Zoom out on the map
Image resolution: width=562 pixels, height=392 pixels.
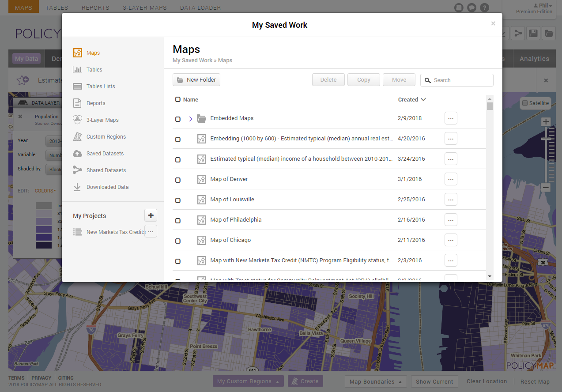click(546, 187)
